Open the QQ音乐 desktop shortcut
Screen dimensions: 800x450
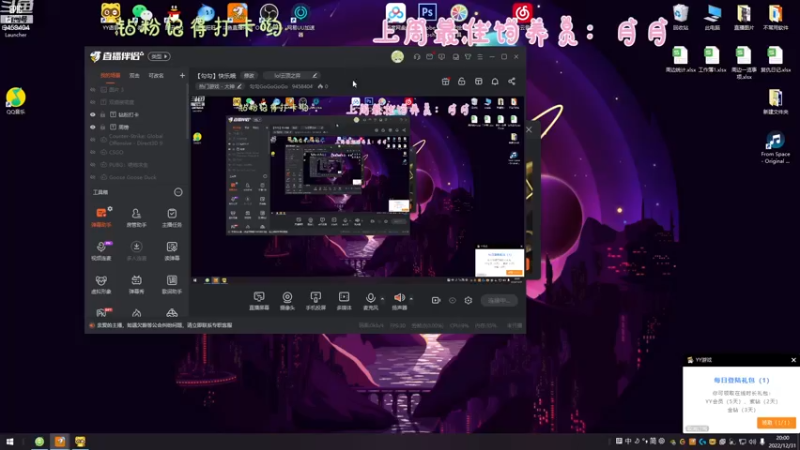[x=16, y=101]
